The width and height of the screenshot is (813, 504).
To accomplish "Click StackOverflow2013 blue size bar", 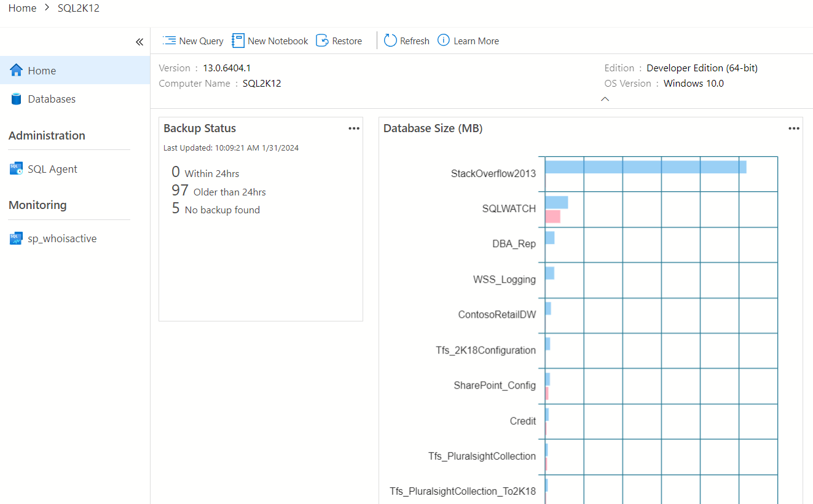I will click(x=645, y=167).
